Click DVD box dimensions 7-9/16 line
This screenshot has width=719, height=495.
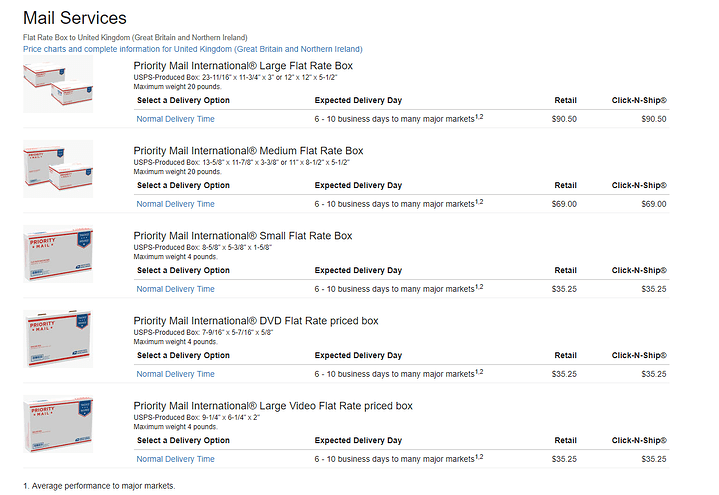coord(203,332)
